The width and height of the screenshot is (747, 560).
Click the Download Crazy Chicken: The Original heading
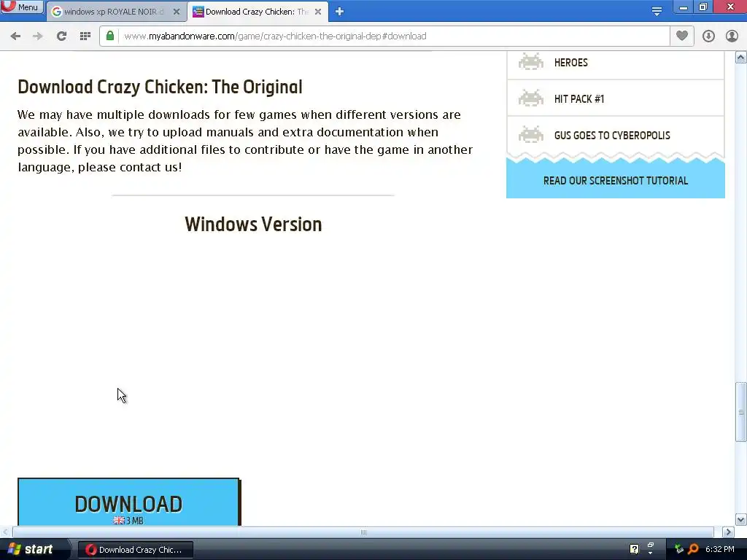click(160, 87)
